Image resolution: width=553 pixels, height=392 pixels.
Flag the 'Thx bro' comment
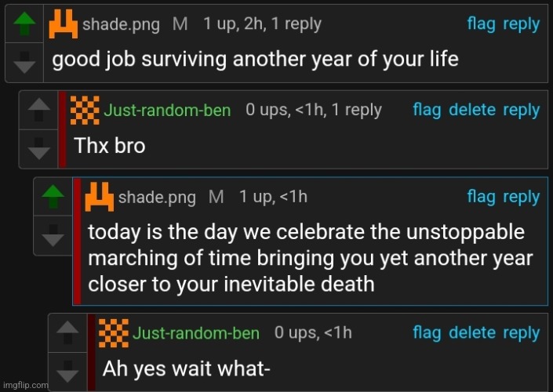pos(427,111)
